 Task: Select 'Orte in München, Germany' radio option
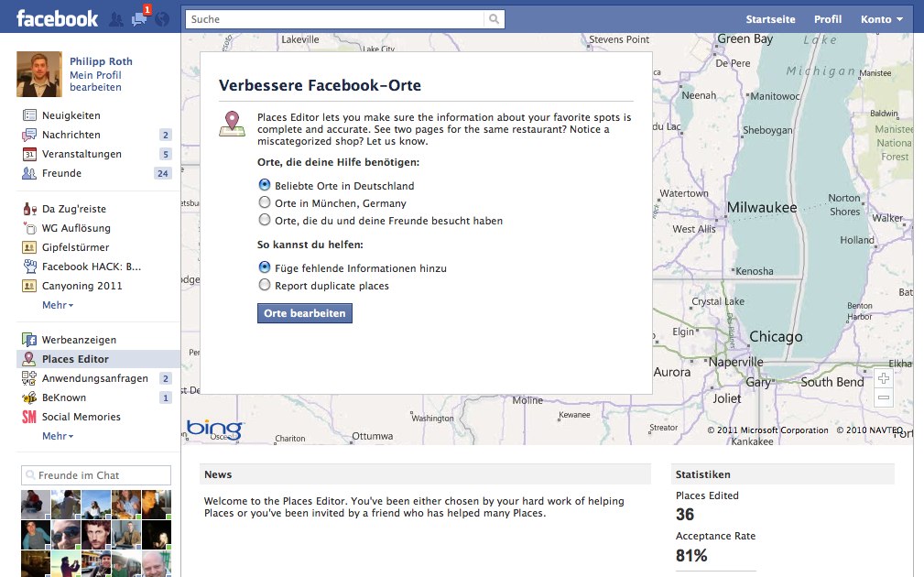[x=265, y=202]
